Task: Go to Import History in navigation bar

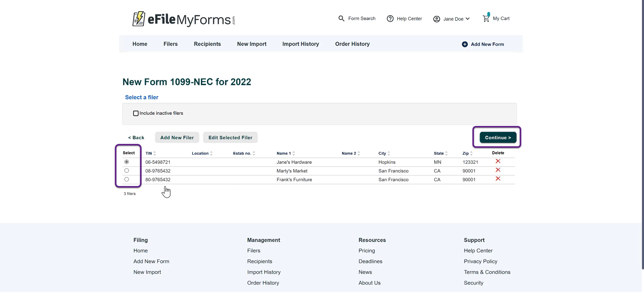Action: pyautogui.click(x=301, y=44)
